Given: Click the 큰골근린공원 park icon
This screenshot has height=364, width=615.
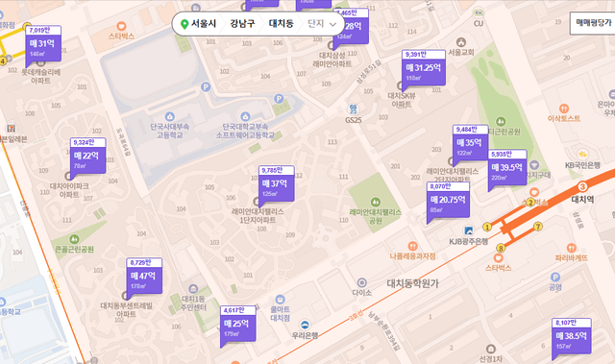Looking at the screenshot, I should (74, 238).
